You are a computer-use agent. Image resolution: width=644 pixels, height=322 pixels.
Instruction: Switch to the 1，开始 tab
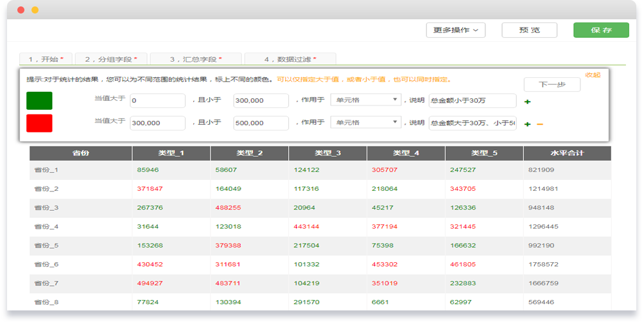[46, 59]
